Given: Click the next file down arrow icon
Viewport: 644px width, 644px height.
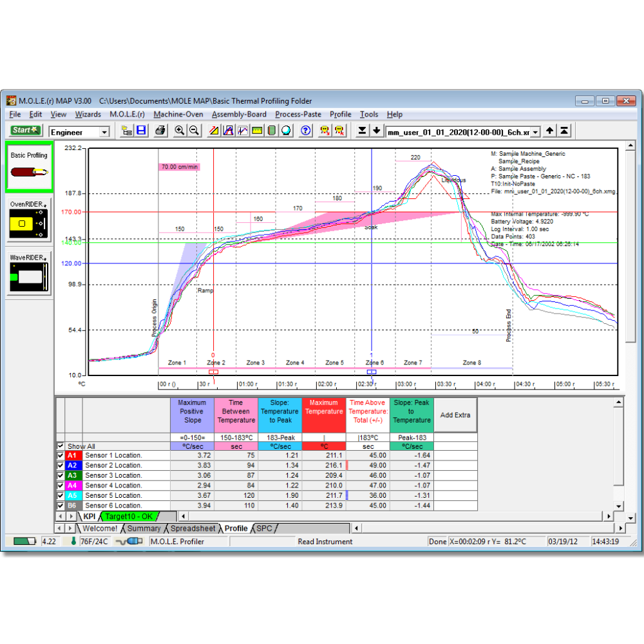Looking at the screenshot, I should [x=376, y=131].
